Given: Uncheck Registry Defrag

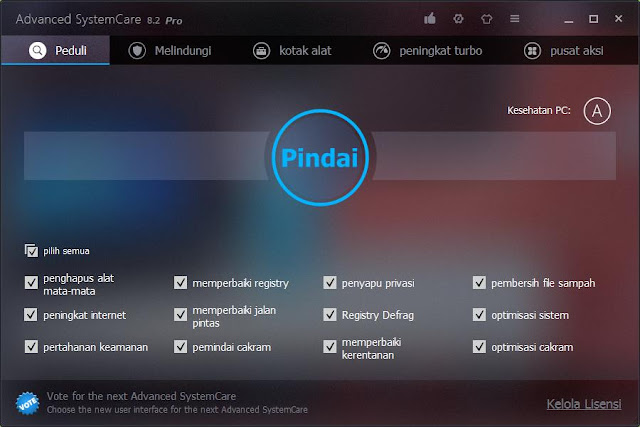Looking at the screenshot, I should click(x=330, y=314).
